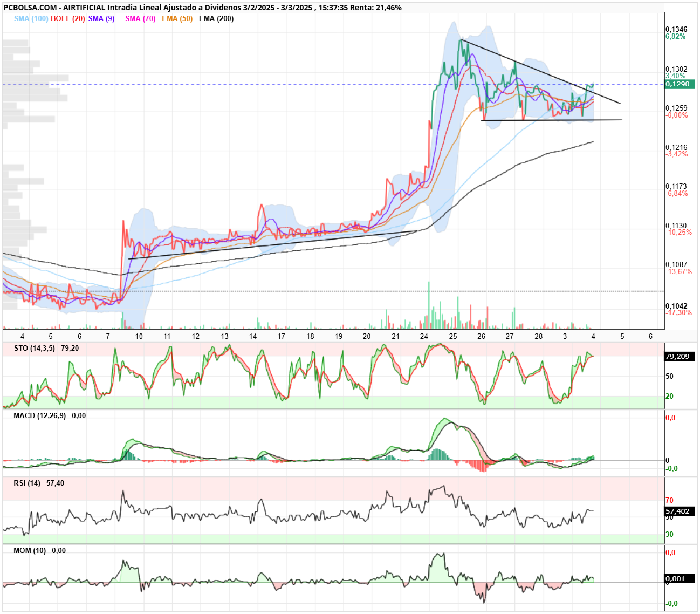Select the -0,00% percentage label
700x614 pixels.
pos(677,115)
